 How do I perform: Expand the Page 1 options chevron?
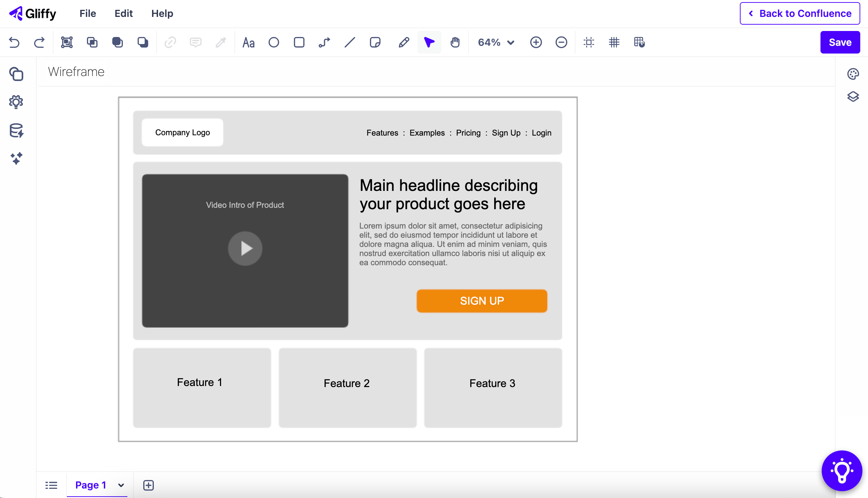pos(121,485)
